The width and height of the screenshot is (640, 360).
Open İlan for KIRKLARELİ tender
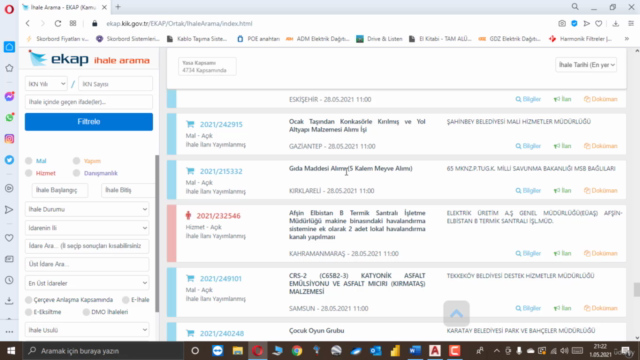pos(562,191)
